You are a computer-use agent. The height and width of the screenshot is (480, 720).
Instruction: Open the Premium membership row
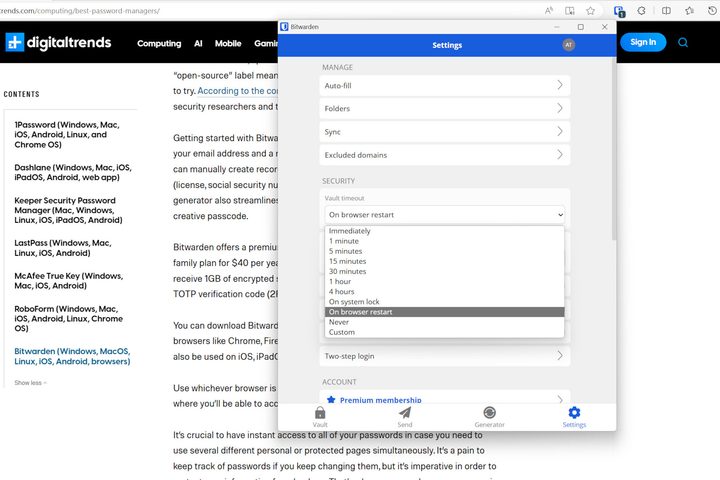pyautogui.click(x=444, y=398)
